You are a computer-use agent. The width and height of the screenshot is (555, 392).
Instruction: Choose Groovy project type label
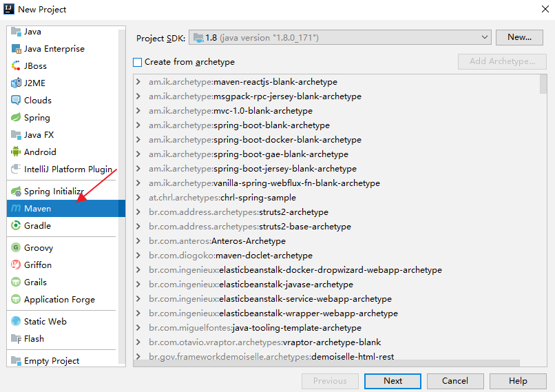click(x=39, y=248)
